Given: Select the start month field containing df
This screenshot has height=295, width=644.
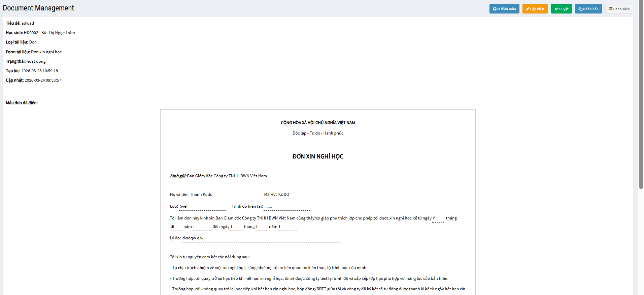Looking at the screenshot, I should 176,227.
